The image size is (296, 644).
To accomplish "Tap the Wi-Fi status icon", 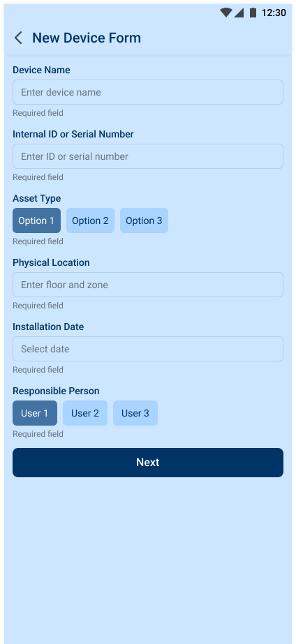I will pos(225,13).
